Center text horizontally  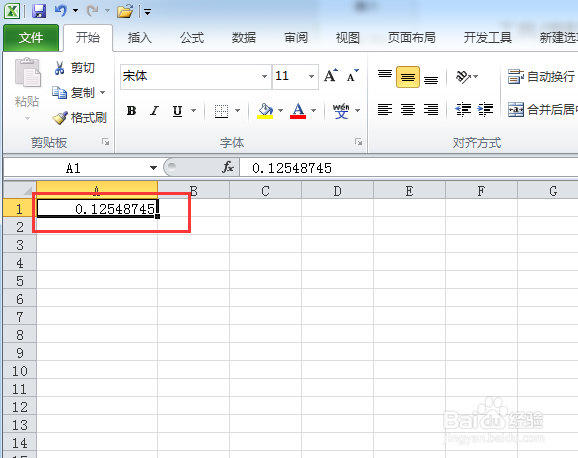point(408,110)
